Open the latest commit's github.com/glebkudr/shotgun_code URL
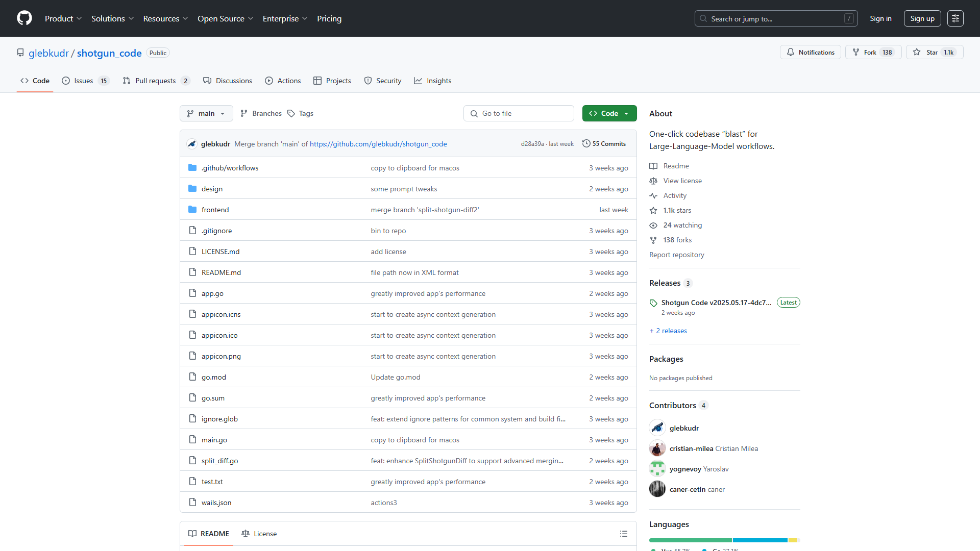The image size is (980, 551). coord(378,144)
